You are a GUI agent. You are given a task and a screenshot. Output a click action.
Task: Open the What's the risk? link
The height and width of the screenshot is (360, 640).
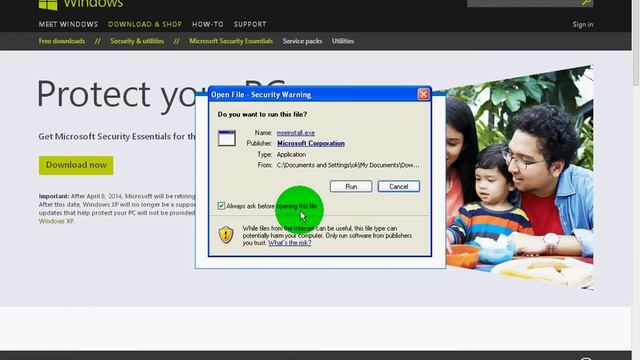click(x=289, y=242)
